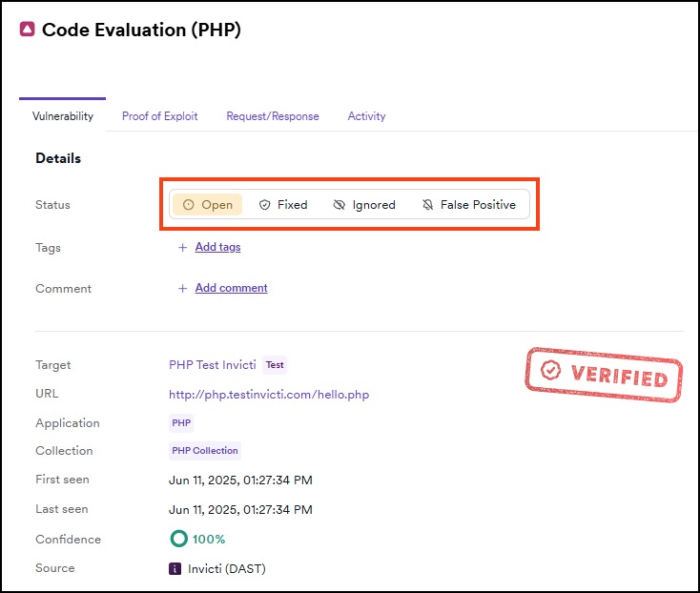This screenshot has height=593, width=700.
Task: Click the plus icon beside Add tags
Action: point(182,248)
